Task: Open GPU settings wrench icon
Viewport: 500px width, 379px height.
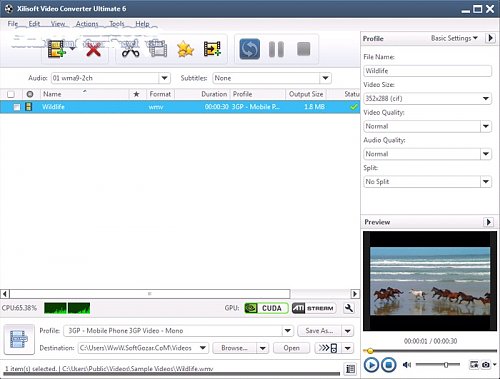Action: (349, 308)
